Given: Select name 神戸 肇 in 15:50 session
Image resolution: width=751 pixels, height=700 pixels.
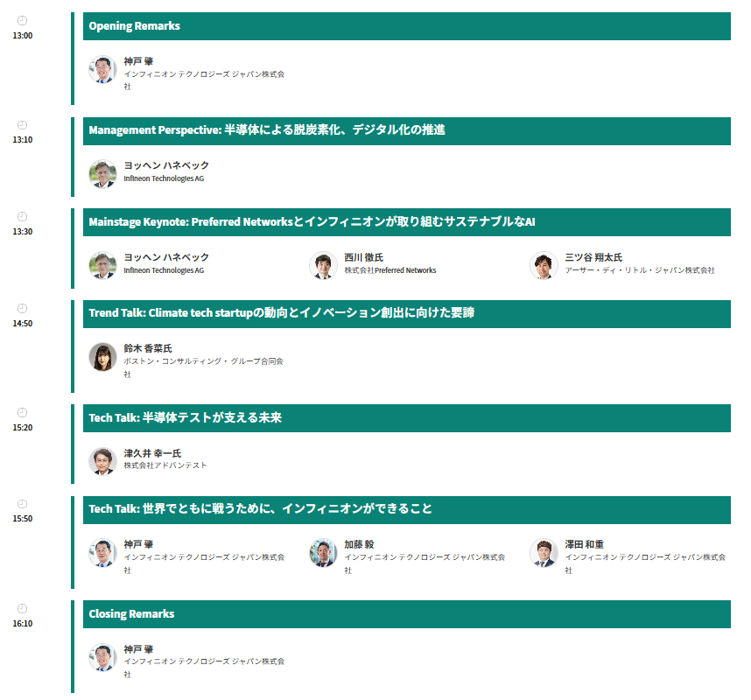Looking at the screenshot, I should [x=138, y=544].
